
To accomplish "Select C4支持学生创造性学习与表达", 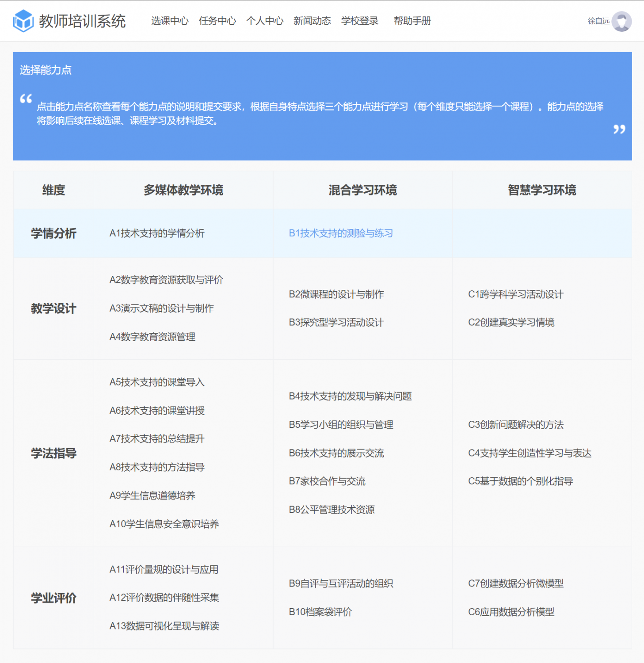I will tap(530, 453).
